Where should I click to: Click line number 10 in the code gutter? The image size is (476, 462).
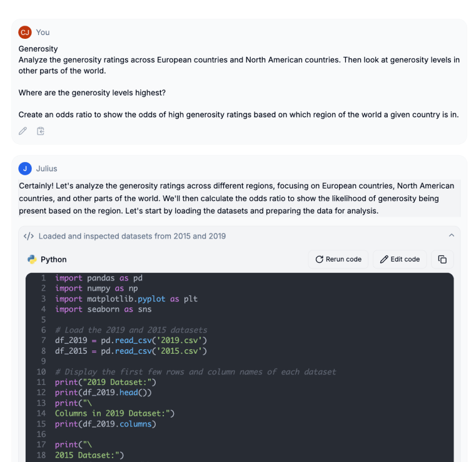(x=41, y=372)
